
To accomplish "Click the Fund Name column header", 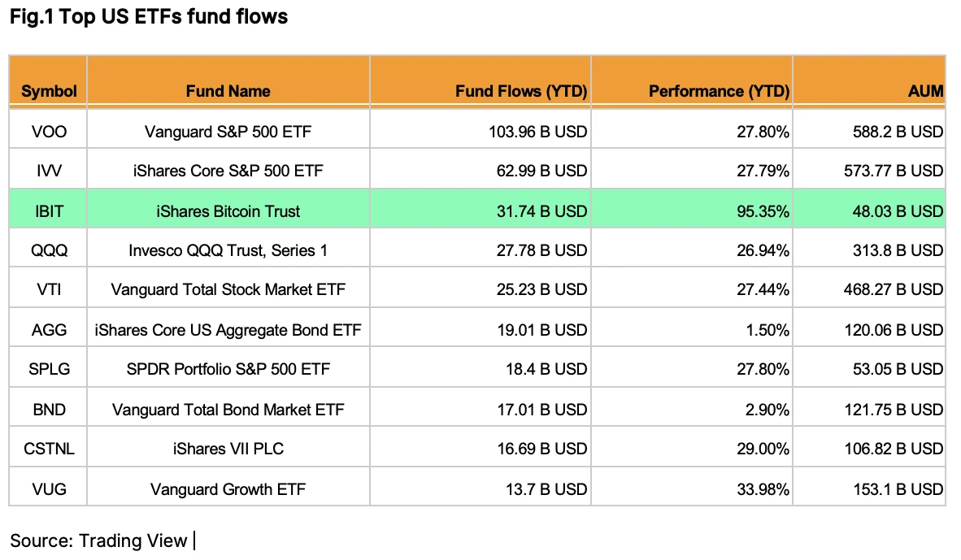I will click(x=228, y=91).
